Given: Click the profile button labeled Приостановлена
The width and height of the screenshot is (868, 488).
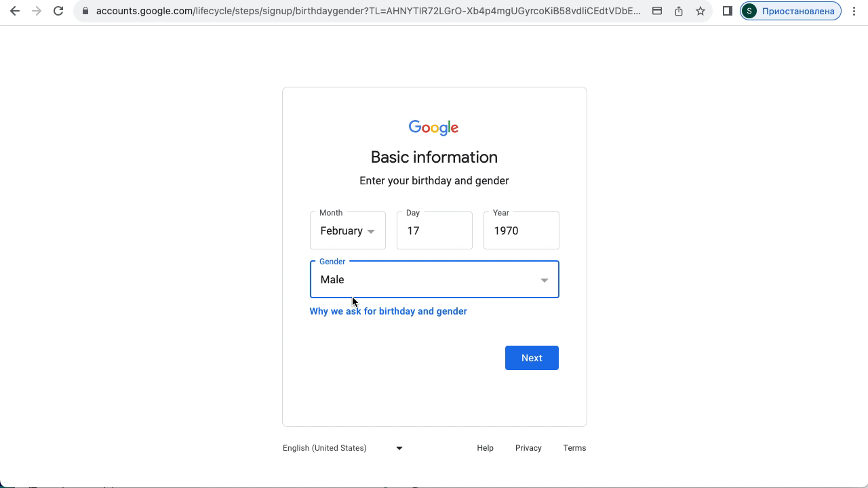Looking at the screenshot, I should 791,11.
